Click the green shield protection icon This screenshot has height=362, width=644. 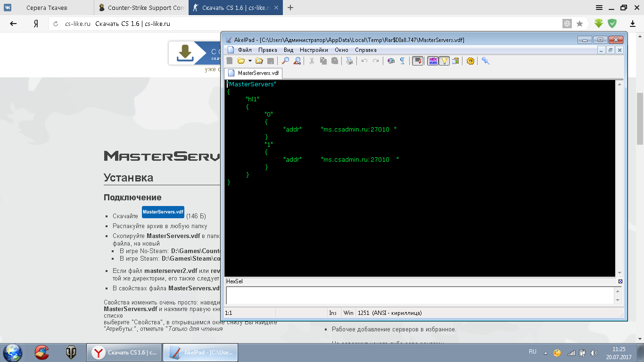pyautogui.click(x=612, y=23)
